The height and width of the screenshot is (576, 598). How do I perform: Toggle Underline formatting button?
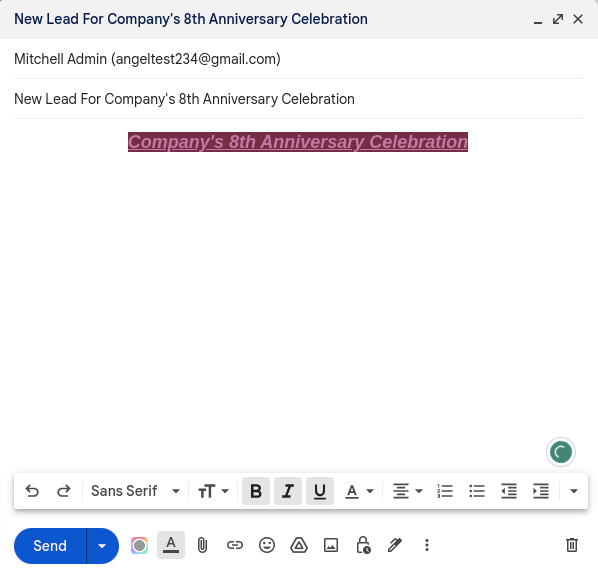[x=320, y=491]
